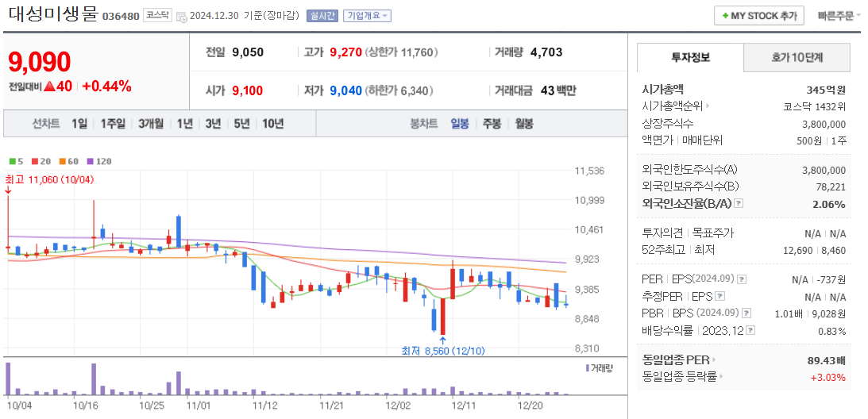Screen dimensions: 868x419
Task: Click the 하한가 6,340 text
Action: coord(399,90)
